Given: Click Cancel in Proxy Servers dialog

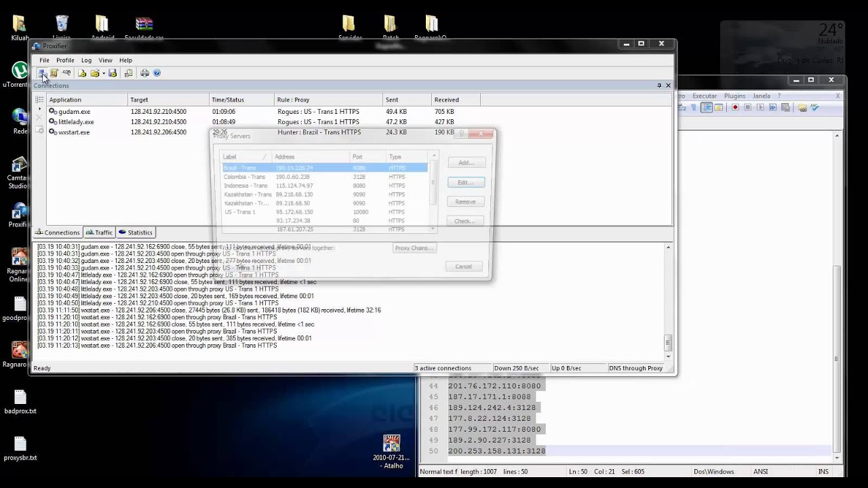Looking at the screenshot, I should click(464, 266).
